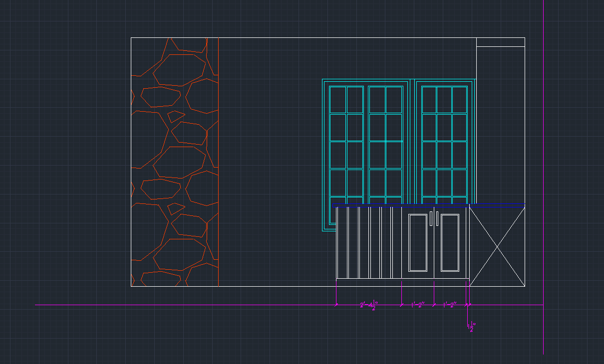Select the topmost large orange stone shape
This screenshot has height=364, width=604.
click(180, 70)
